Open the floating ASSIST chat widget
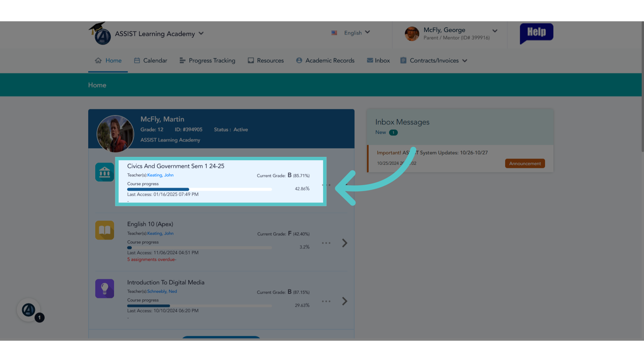 (29, 310)
